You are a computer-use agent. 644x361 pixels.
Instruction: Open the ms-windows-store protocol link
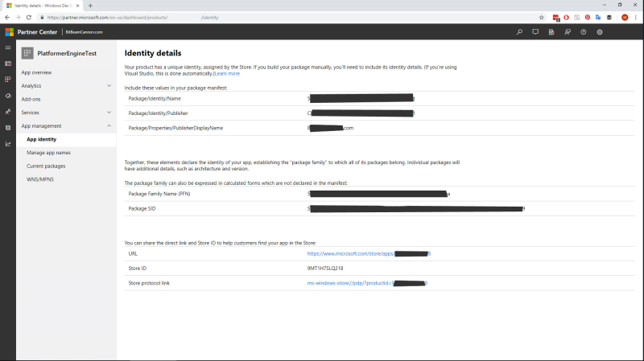pos(367,283)
